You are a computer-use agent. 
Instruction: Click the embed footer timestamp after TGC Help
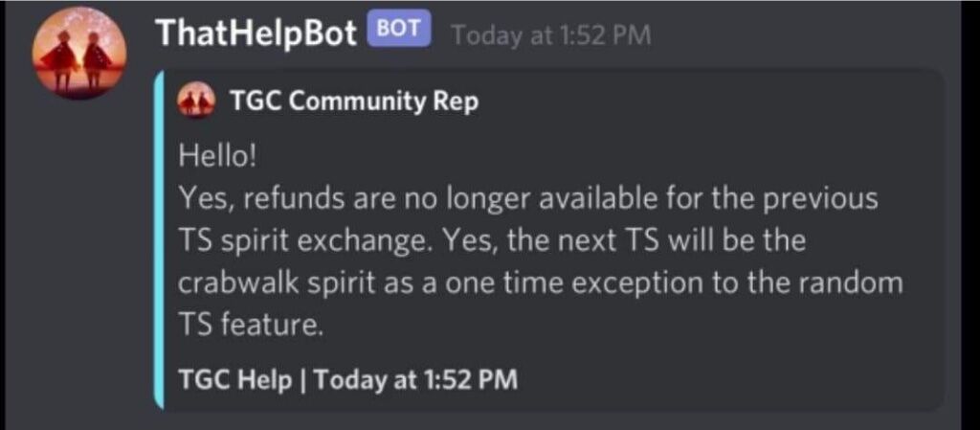[x=415, y=378]
